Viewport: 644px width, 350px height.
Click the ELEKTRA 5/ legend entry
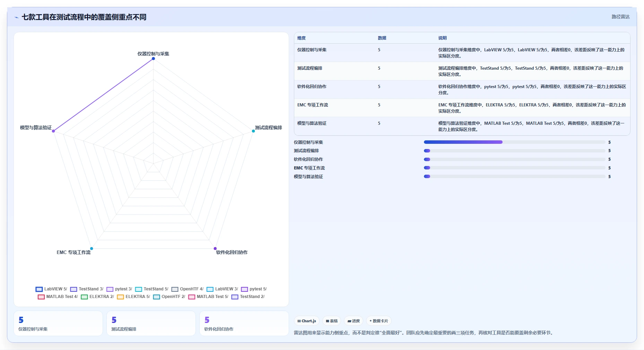133,297
